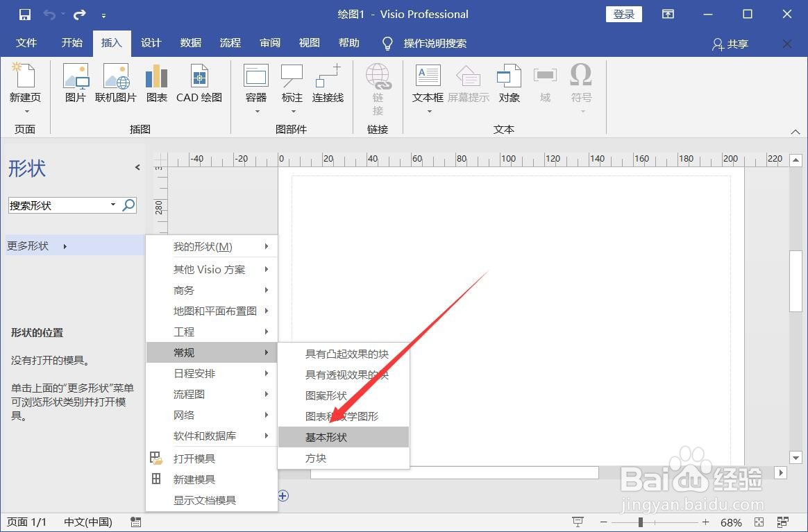
Task: Click the 共享 share button
Action: point(730,44)
